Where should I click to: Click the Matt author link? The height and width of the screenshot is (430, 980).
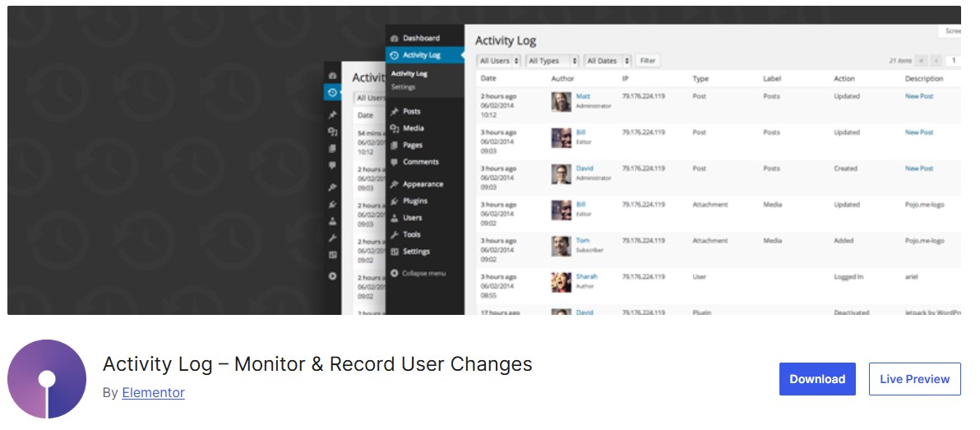pyautogui.click(x=583, y=96)
